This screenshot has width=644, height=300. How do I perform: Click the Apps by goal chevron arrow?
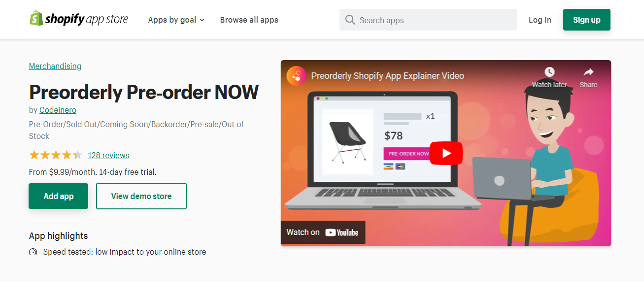click(x=202, y=20)
